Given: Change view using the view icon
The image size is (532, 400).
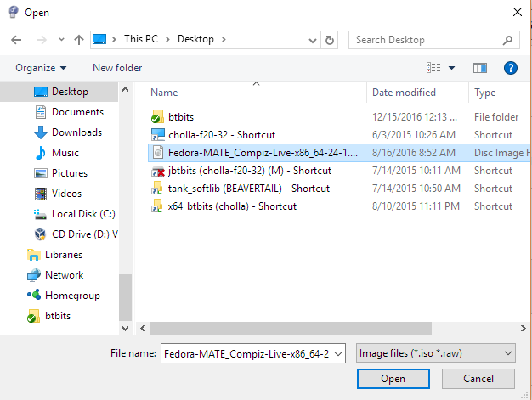Looking at the screenshot, I should point(433,68).
